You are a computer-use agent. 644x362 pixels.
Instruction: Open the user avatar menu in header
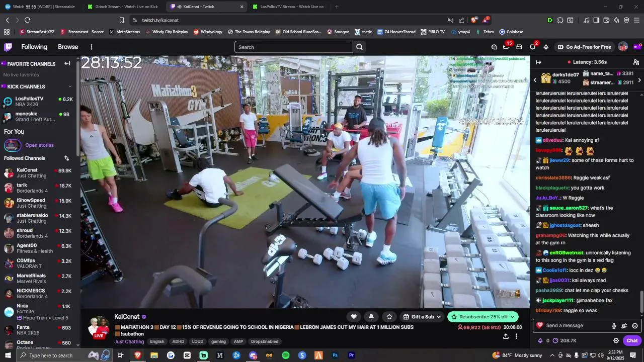point(623,47)
